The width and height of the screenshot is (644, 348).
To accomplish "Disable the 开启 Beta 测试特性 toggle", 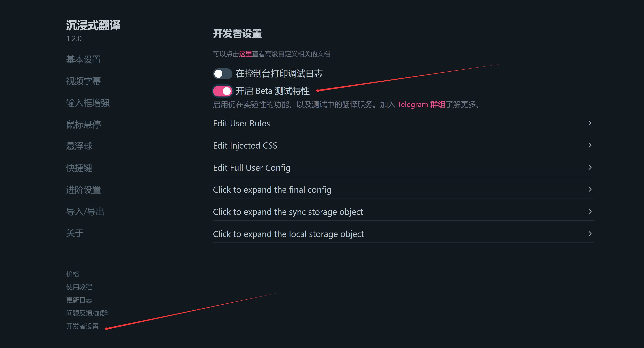I will (223, 91).
